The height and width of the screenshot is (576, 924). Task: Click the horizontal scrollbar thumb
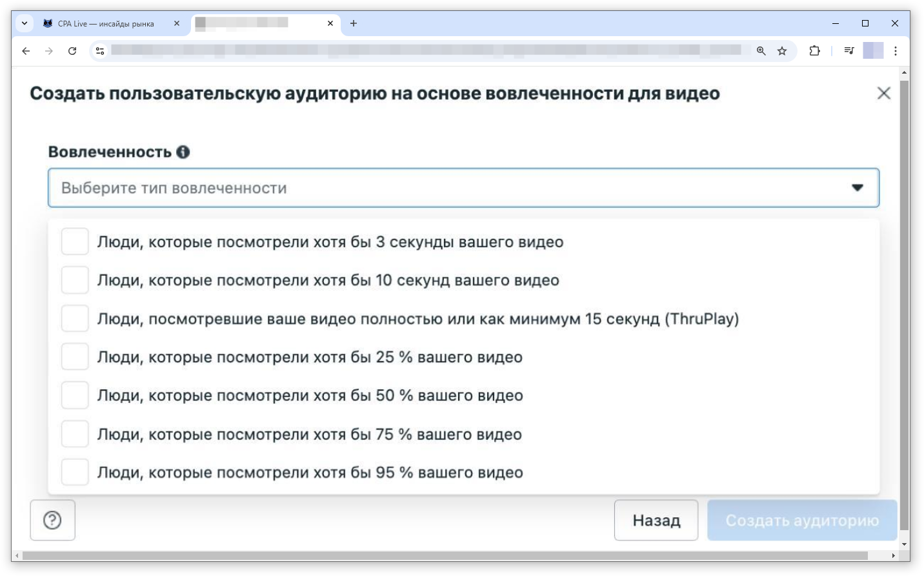pyautogui.click(x=445, y=555)
